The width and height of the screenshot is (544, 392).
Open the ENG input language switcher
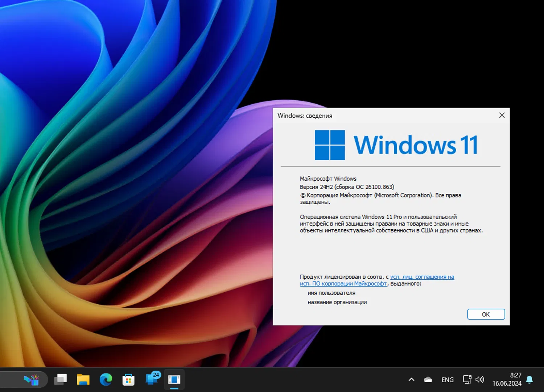[x=448, y=380]
